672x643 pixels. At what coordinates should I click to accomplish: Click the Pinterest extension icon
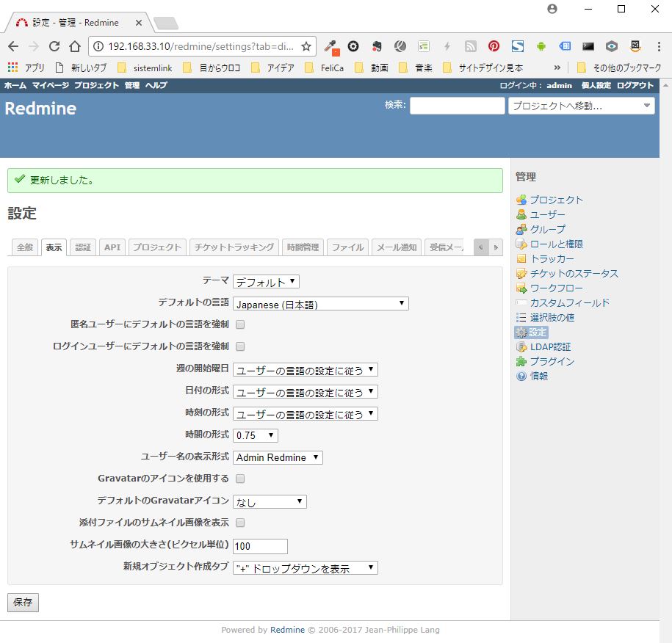[x=494, y=46]
